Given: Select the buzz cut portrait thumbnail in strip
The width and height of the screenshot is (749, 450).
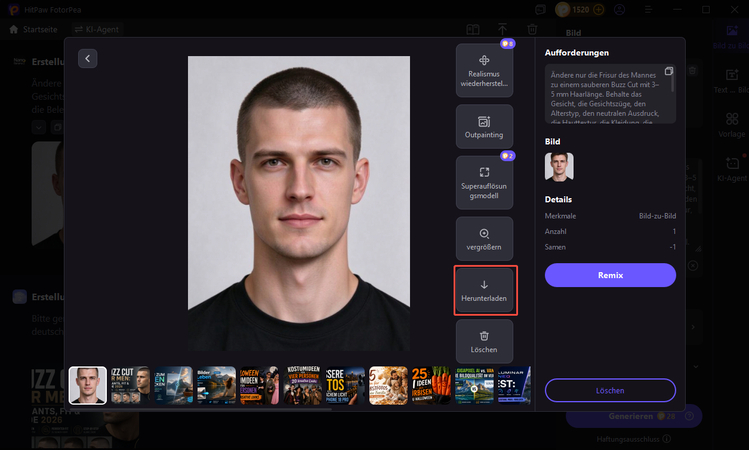Looking at the screenshot, I should pyautogui.click(x=87, y=385).
